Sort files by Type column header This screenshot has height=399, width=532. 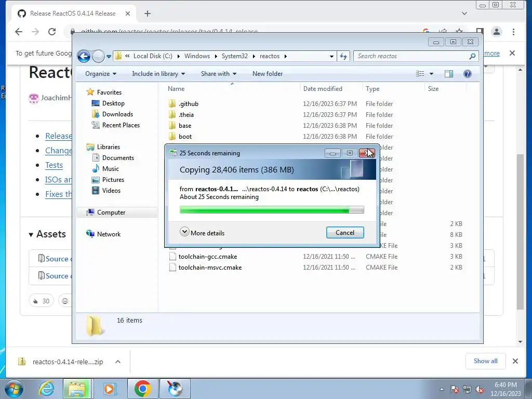(372, 88)
